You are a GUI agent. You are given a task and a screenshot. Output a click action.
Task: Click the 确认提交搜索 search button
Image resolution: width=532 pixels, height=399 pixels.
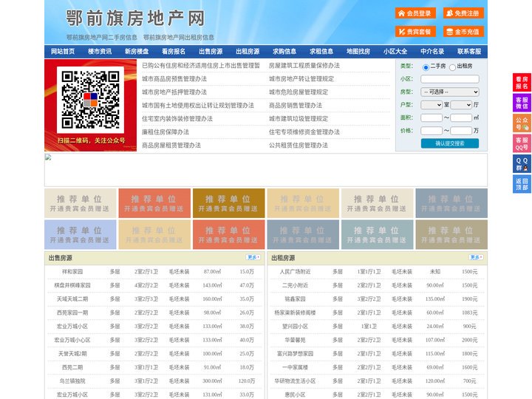(450, 143)
